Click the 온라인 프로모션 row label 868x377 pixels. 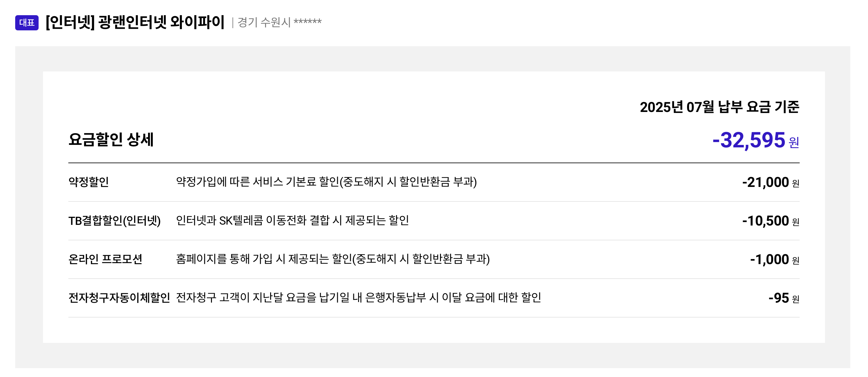tap(105, 259)
